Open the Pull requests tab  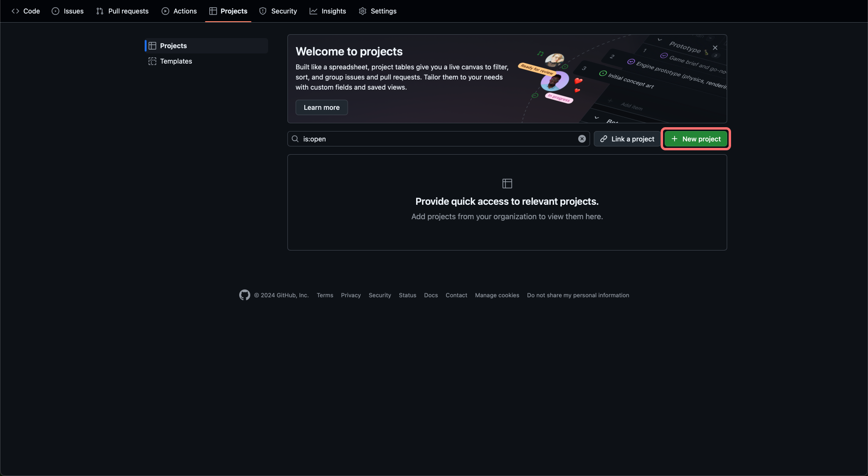(x=122, y=11)
